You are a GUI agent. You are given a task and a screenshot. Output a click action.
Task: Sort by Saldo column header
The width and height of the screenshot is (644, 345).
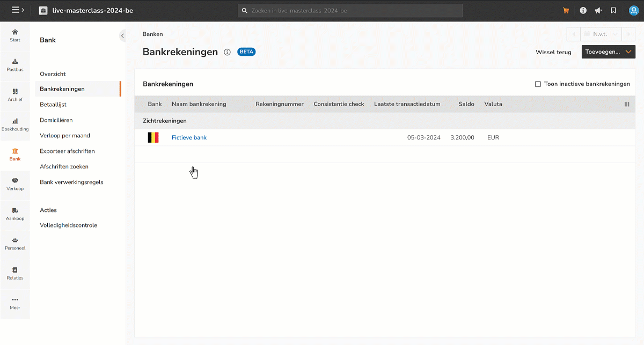tap(466, 104)
